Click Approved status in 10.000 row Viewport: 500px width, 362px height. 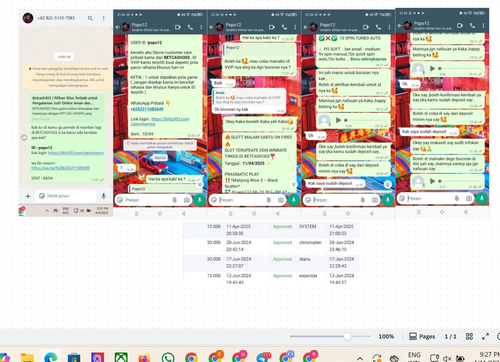point(282,226)
